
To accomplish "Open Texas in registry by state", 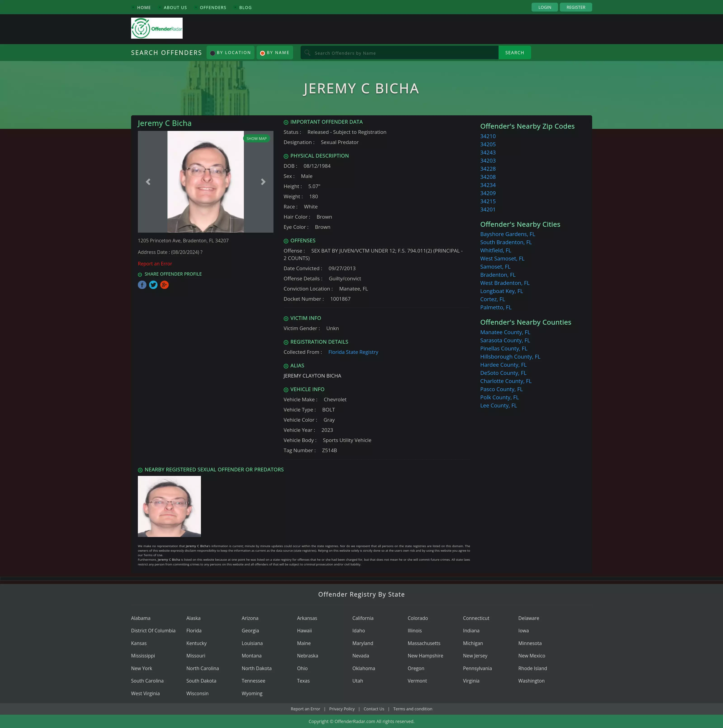I will click(303, 681).
